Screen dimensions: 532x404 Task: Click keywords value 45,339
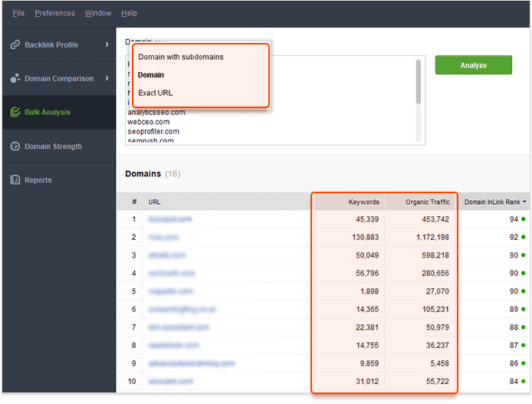[x=367, y=219]
